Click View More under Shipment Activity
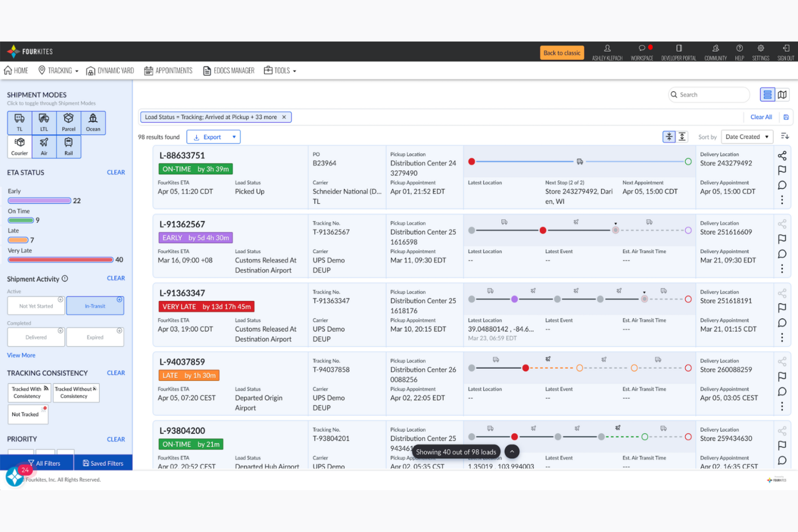Image resolution: width=798 pixels, height=532 pixels. pyautogui.click(x=21, y=355)
